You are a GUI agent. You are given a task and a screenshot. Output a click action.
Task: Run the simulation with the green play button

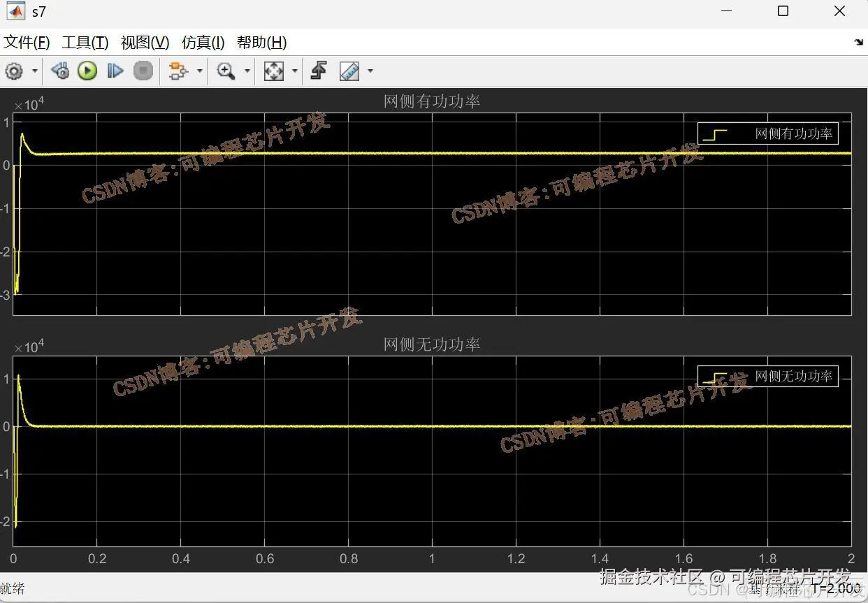[x=87, y=71]
